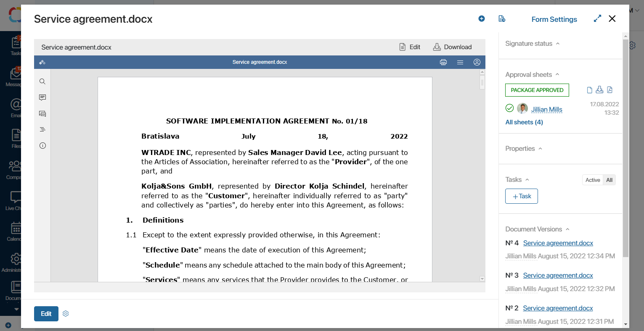Export approval sheet as PDF
This screenshot has height=331, width=644.
(x=610, y=89)
